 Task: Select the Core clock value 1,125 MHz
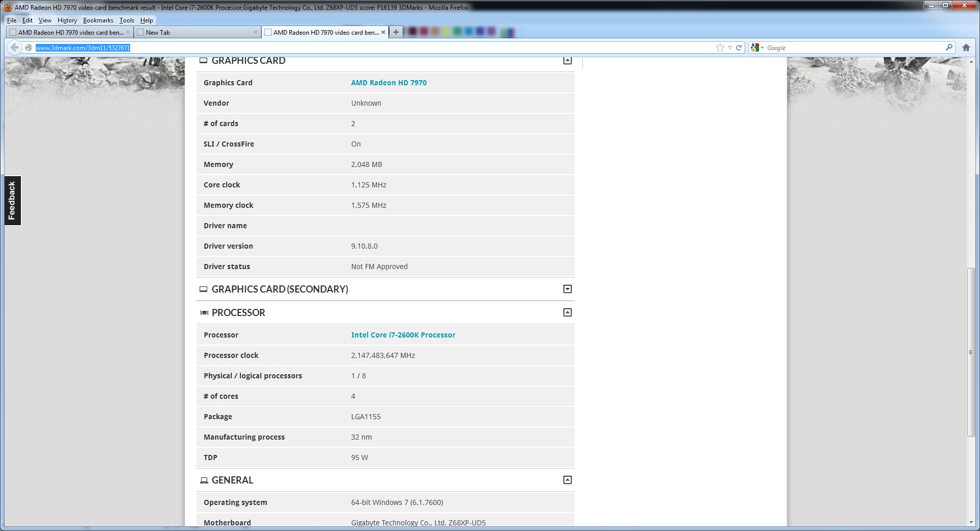[369, 185]
